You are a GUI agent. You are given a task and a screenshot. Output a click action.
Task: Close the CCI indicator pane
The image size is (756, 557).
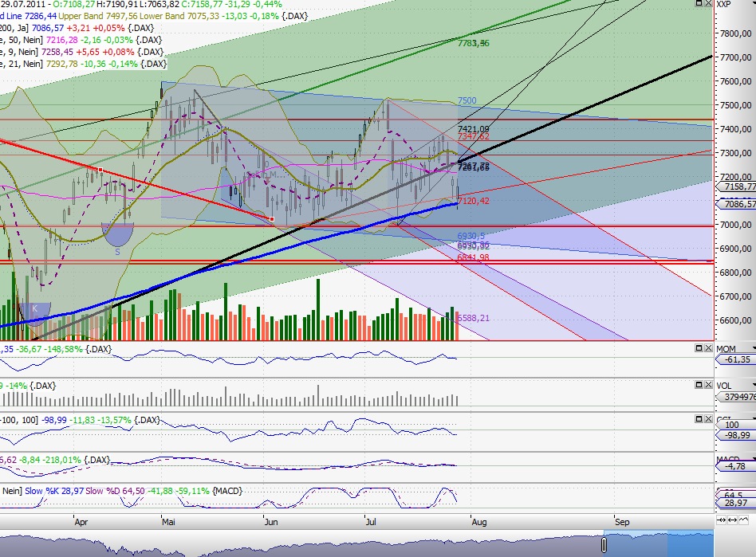(708, 419)
